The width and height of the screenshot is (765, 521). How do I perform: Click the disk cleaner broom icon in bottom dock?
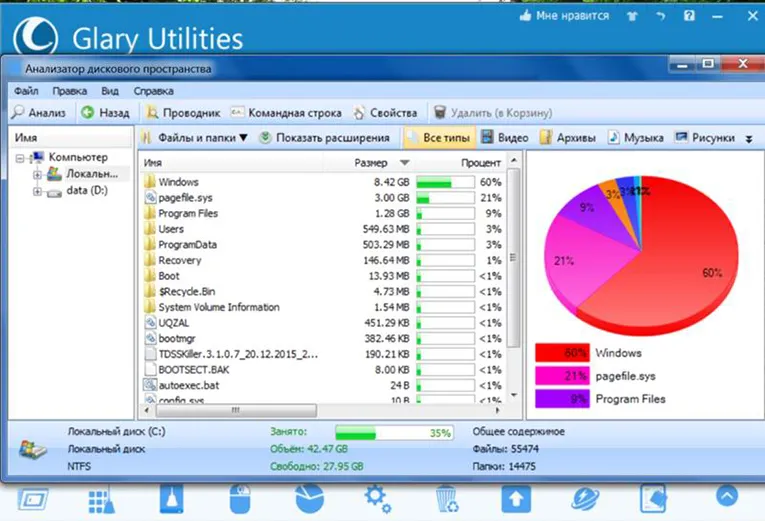click(x=171, y=499)
